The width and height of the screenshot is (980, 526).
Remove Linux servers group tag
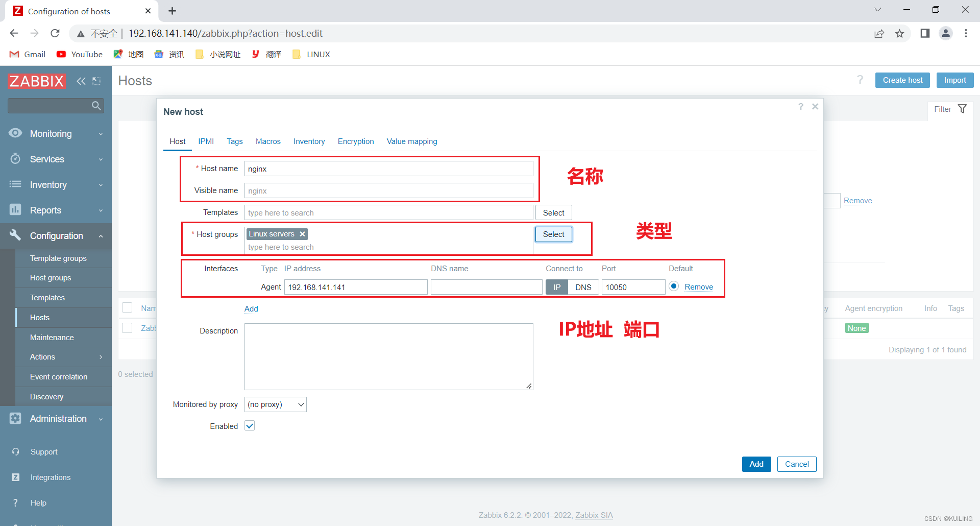point(303,234)
